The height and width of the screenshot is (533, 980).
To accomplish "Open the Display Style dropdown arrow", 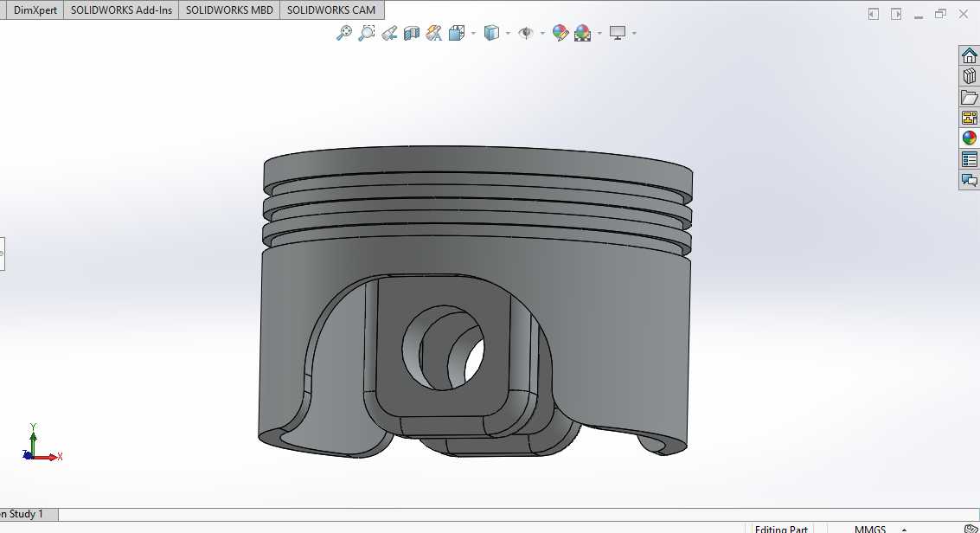I will (x=508, y=33).
